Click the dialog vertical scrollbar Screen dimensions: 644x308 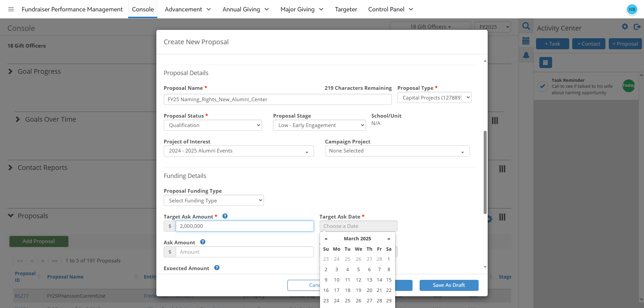[485, 172]
